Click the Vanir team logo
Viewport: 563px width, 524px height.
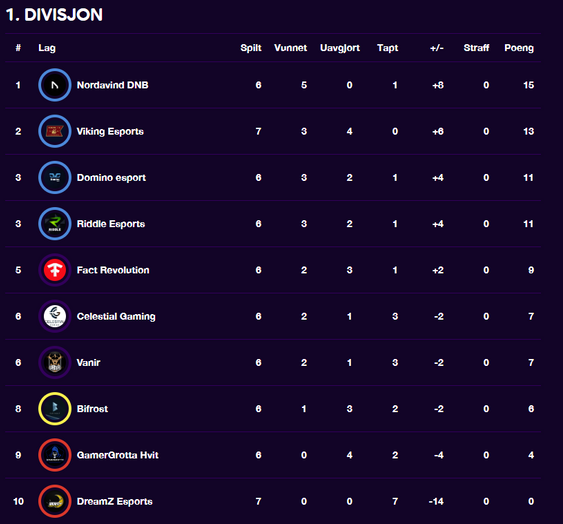click(x=55, y=363)
